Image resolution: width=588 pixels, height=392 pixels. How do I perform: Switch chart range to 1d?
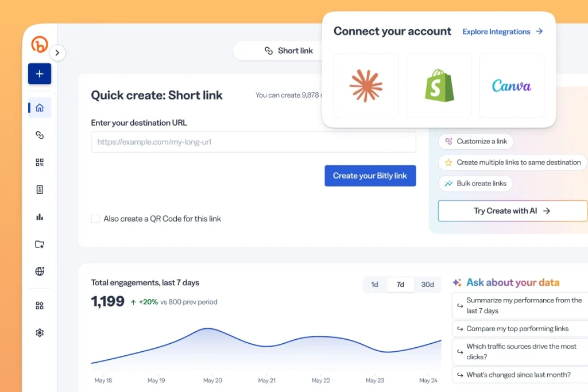[x=374, y=285]
